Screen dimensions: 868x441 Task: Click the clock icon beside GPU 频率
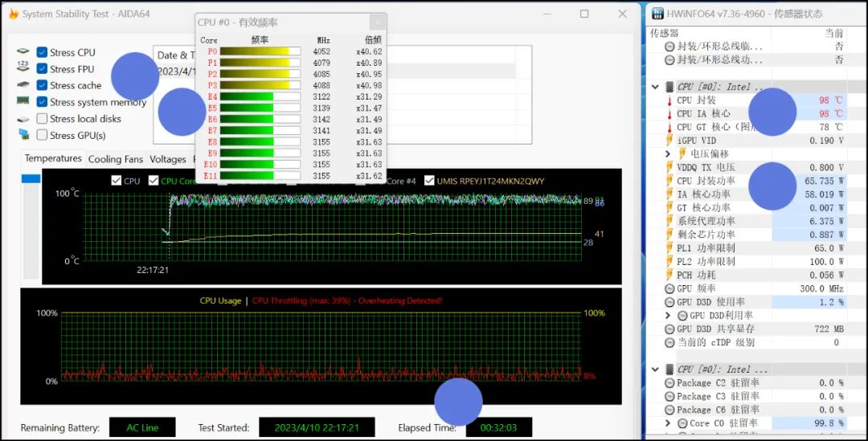[x=669, y=288]
